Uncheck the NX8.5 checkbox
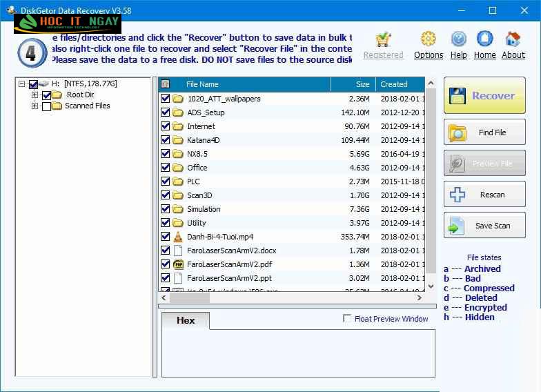 (166, 154)
